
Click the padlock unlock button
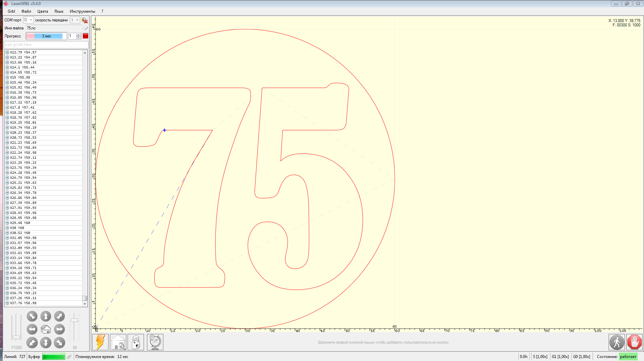[136, 342]
